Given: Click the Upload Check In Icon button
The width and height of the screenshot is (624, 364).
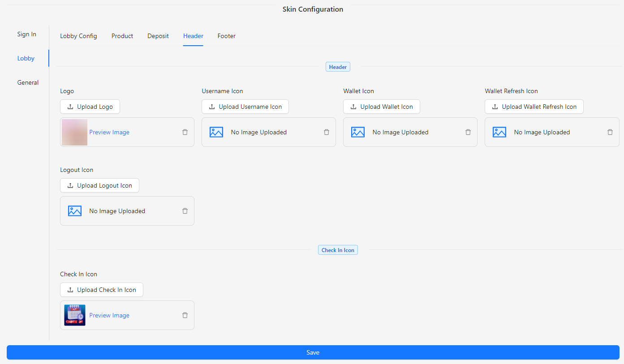Looking at the screenshot, I should pos(102,290).
